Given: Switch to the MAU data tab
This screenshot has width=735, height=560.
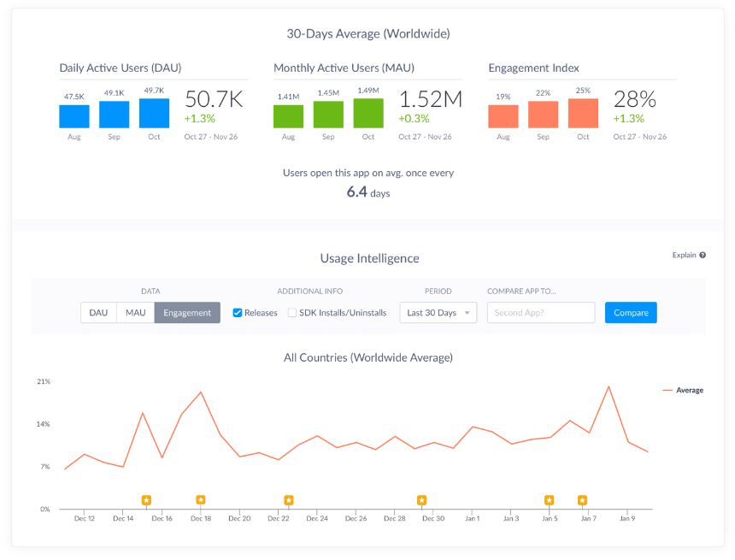Looking at the screenshot, I should (135, 312).
